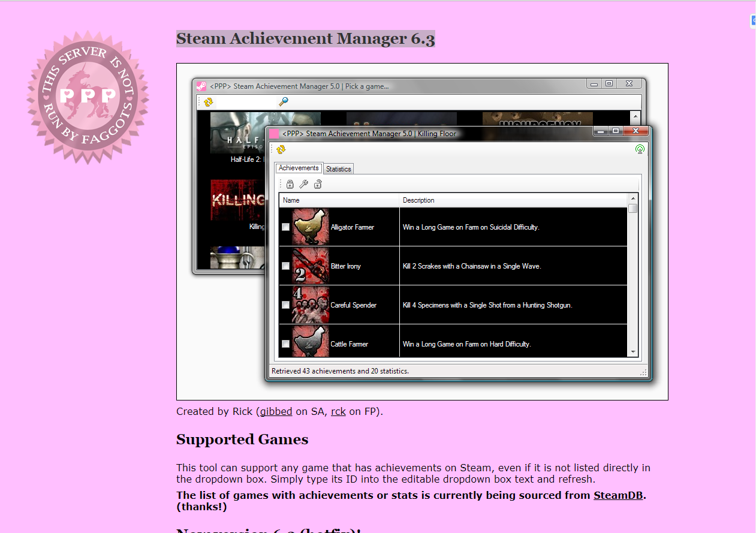The height and width of the screenshot is (533, 756).
Task: Click the Alligator Farmer name text
Action: tap(353, 227)
